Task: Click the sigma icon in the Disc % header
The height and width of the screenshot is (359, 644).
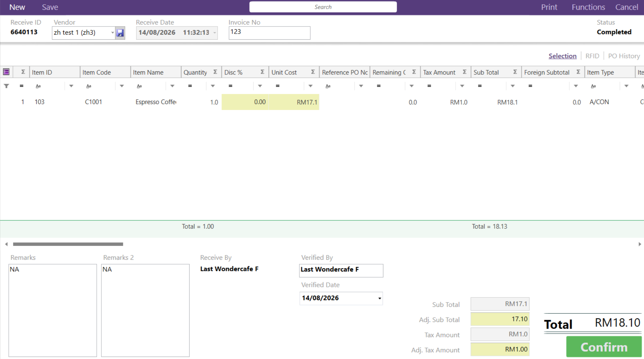Action: [262, 72]
